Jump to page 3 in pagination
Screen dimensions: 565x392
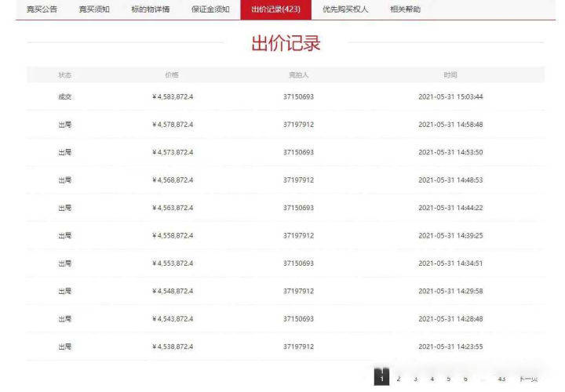coord(415,379)
